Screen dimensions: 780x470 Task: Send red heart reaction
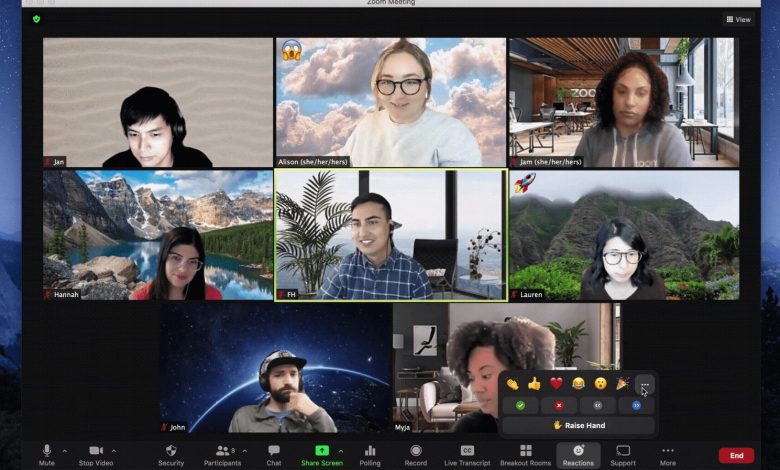click(x=556, y=384)
